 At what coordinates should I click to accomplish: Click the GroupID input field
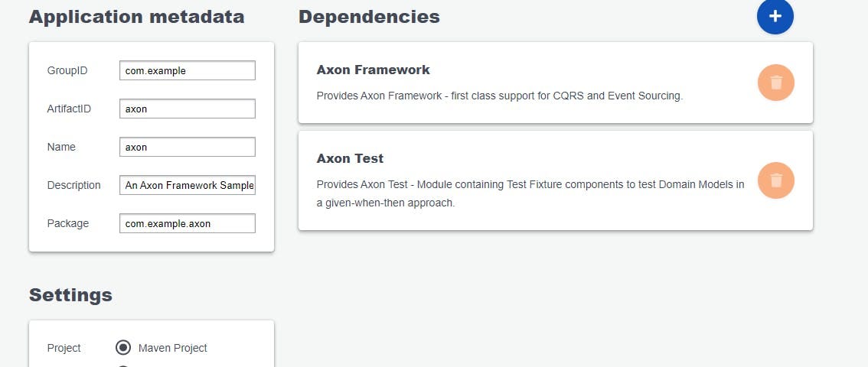tap(188, 70)
